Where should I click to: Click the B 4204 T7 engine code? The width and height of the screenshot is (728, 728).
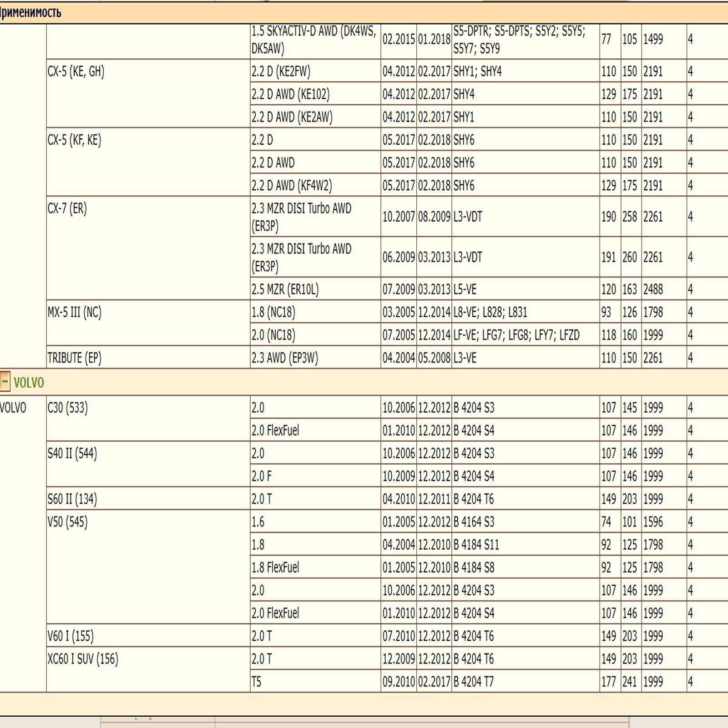(473, 682)
